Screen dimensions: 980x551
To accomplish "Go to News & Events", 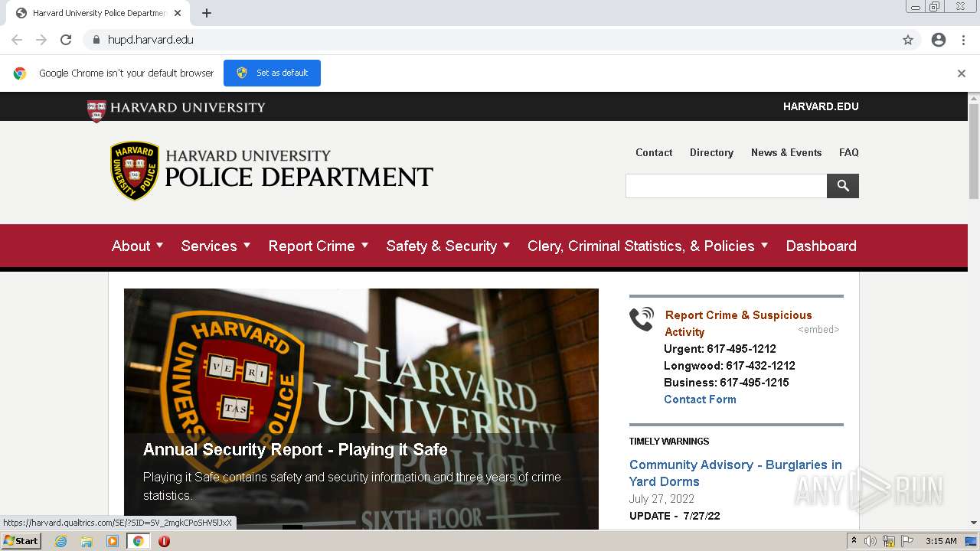I will pos(786,152).
